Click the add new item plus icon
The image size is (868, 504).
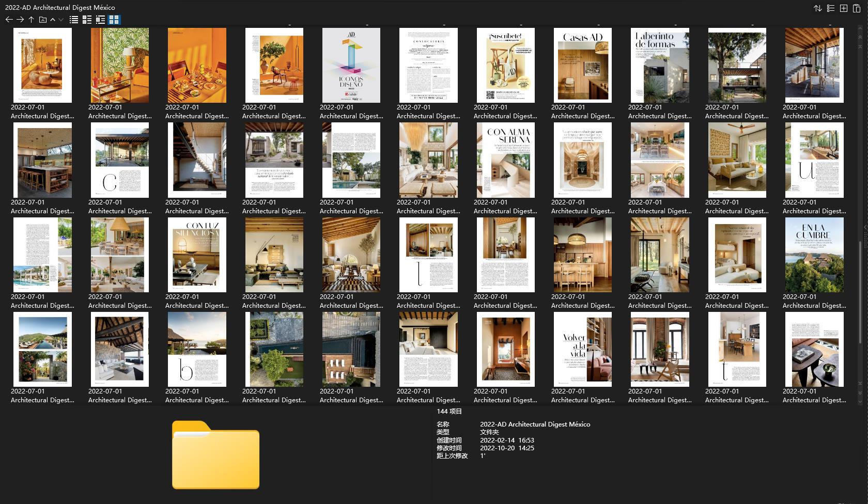pos(843,8)
